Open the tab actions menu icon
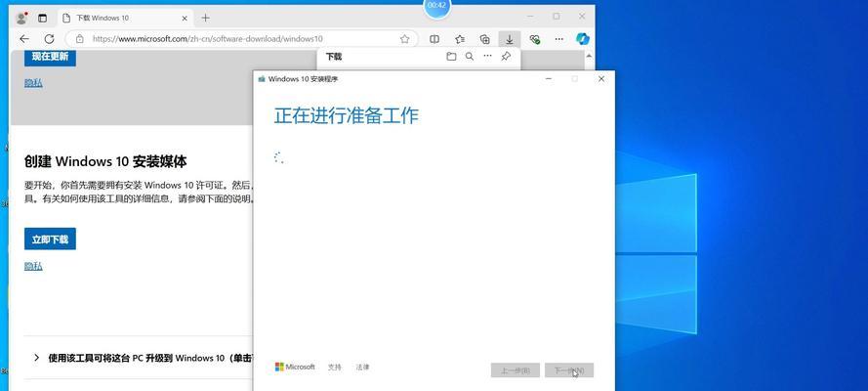Screen dimensions: 868x391 click(x=43, y=18)
